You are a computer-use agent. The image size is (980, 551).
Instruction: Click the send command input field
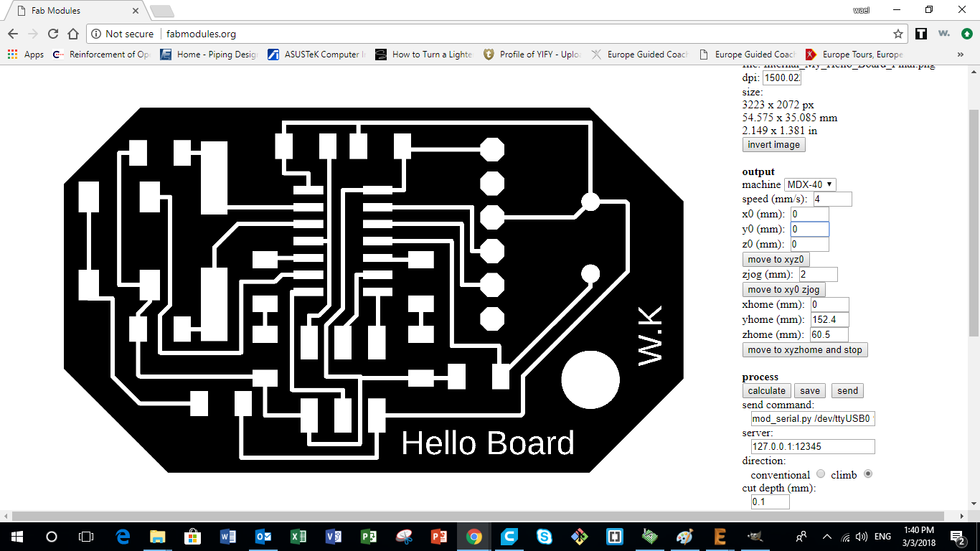click(x=813, y=418)
